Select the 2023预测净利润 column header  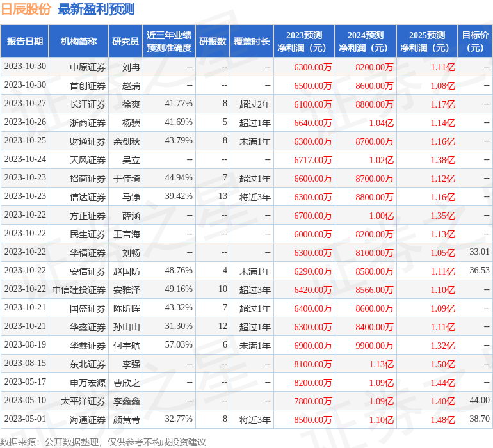(x=304, y=42)
